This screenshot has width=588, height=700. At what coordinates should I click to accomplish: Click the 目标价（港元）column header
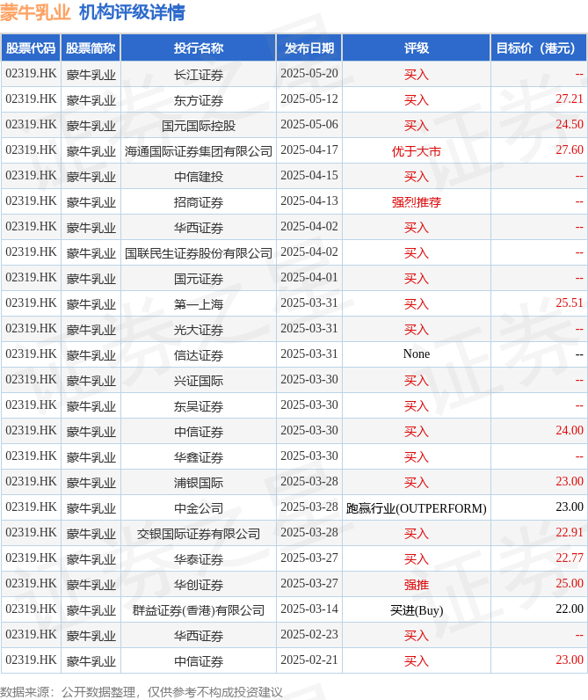coord(539,47)
